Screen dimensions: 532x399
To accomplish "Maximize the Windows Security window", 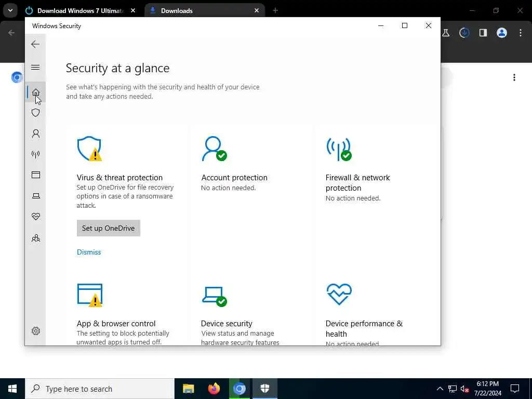I will [x=404, y=25].
